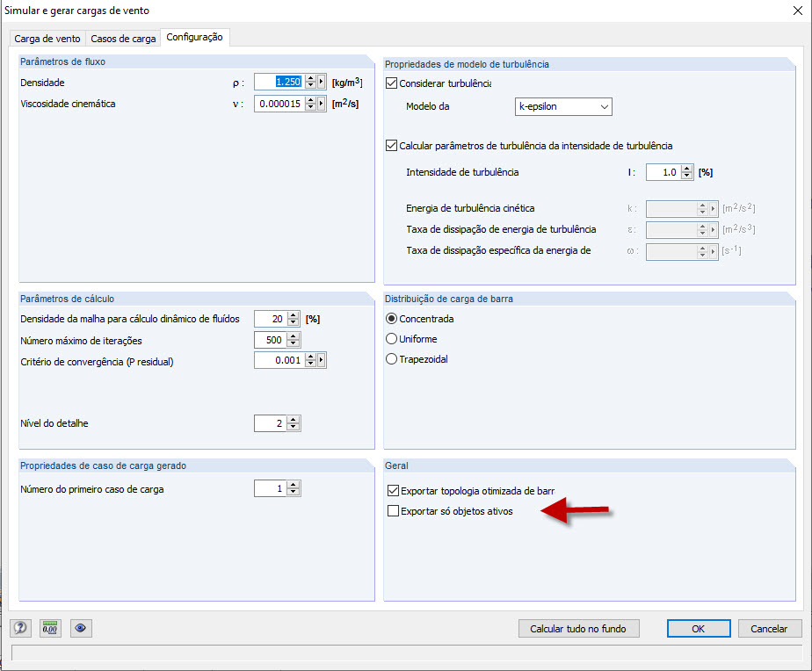Click the eye view icon button
The image size is (812, 671).
click(80, 628)
